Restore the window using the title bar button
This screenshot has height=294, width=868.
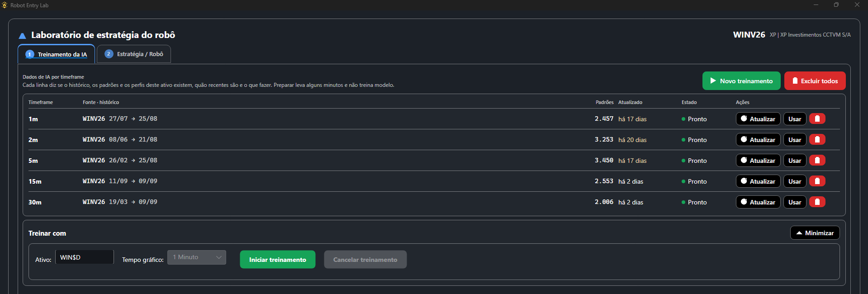coord(836,5)
